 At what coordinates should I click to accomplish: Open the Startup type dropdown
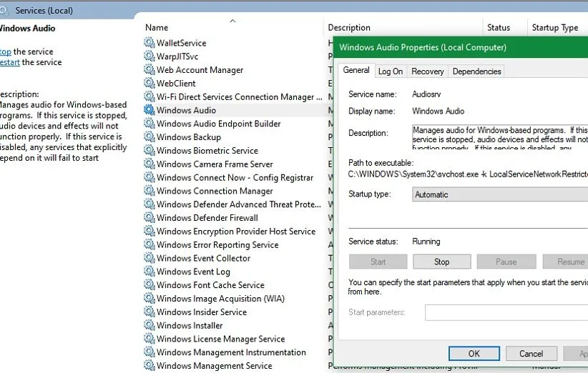pyautogui.click(x=501, y=194)
